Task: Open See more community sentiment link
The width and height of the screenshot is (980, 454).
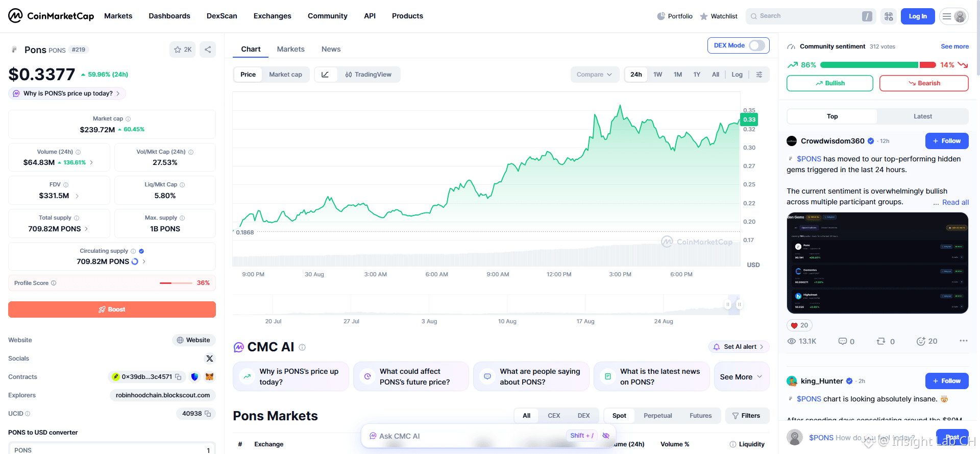Action: click(x=955, y=46)
